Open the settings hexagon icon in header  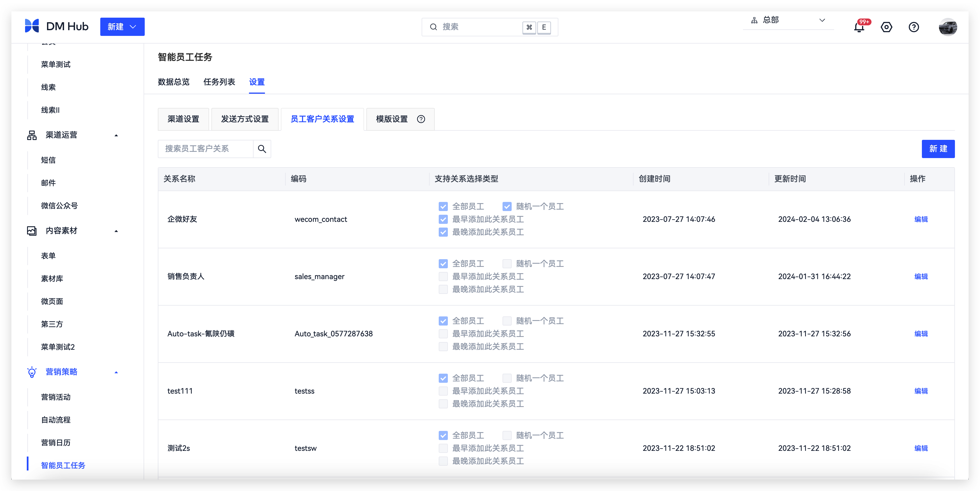(886, 27)
